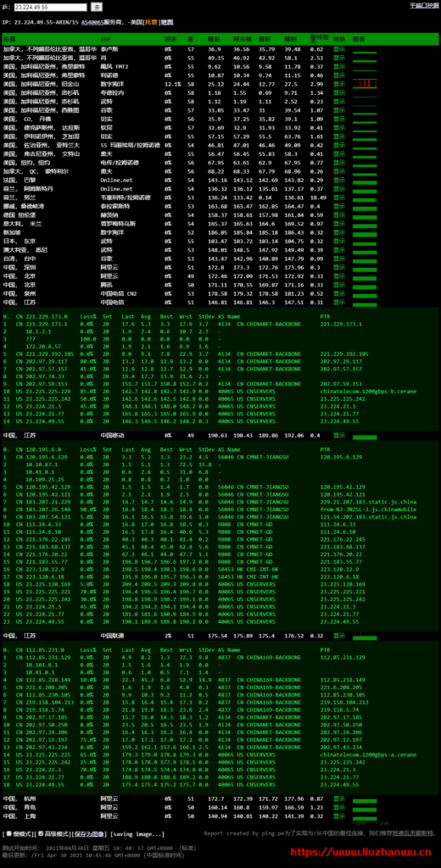The image size is (441, 868).
Task: Collapse MTR 显示 for 中国 江苏 中国联通
Action: pos(339,636)
